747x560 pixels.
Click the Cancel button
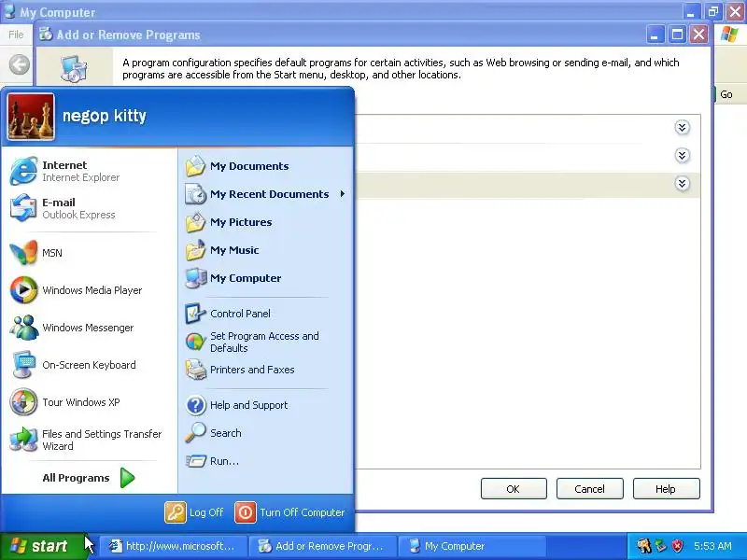click(590, 489)
